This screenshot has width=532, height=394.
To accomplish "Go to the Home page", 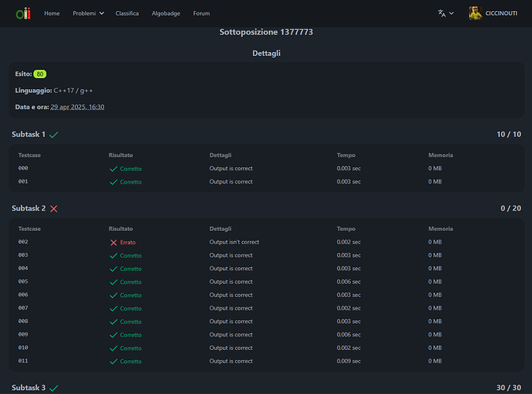I will [x=52, y=13].
